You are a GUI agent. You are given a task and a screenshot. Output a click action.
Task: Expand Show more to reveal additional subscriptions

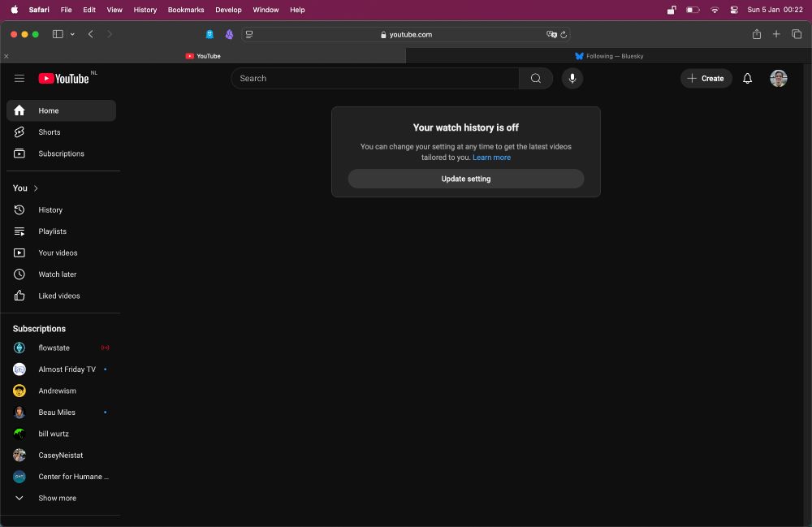point(19,498)
